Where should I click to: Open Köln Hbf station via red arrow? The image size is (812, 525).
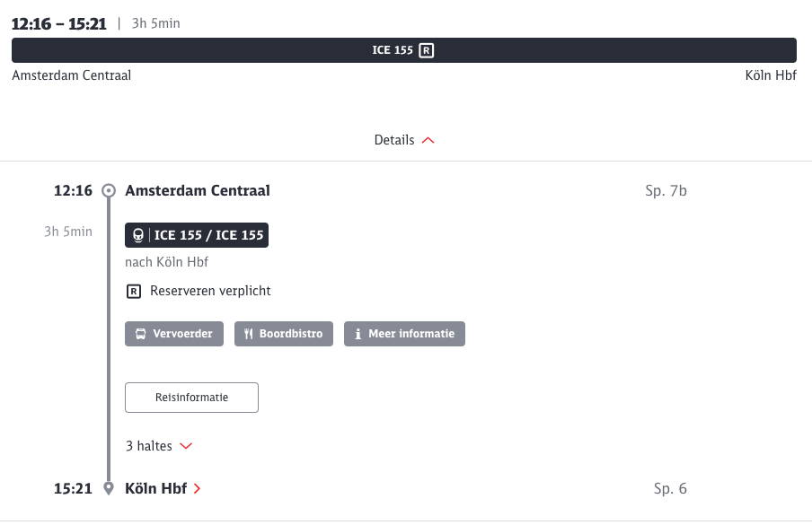point(198,489)
